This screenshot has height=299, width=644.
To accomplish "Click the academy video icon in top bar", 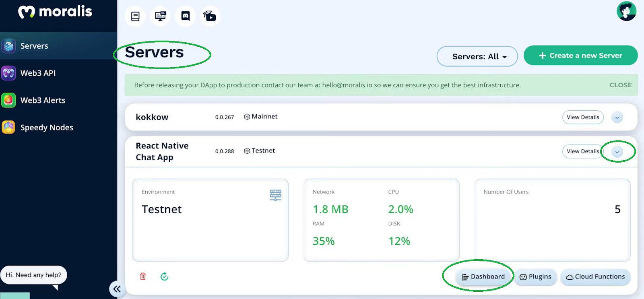I will point(210,16).
